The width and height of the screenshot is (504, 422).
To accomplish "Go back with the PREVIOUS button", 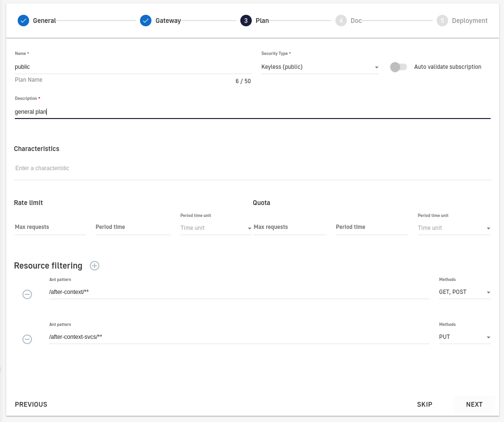I will [31, 404].
